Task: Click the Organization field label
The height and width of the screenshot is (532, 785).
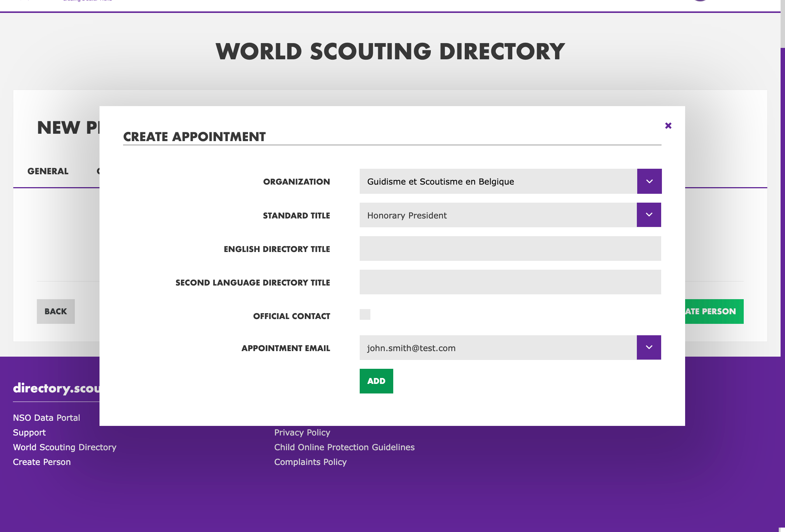Action: click(297, 182)
